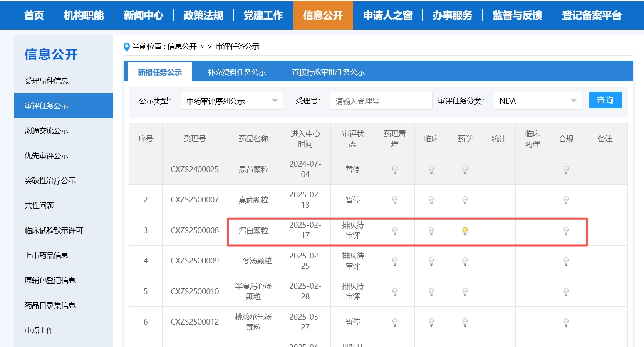Image resolution: width=644 pixels, height=347 pixels.
Task: Open 政策法规 in the top navigation
Action: (203, 15)
